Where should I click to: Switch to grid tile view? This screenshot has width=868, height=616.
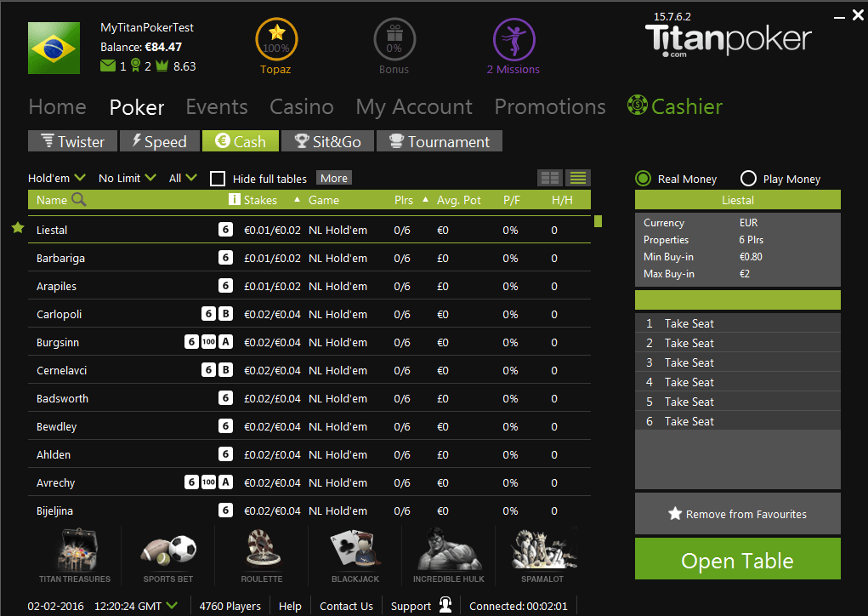(x=550, y=178)
